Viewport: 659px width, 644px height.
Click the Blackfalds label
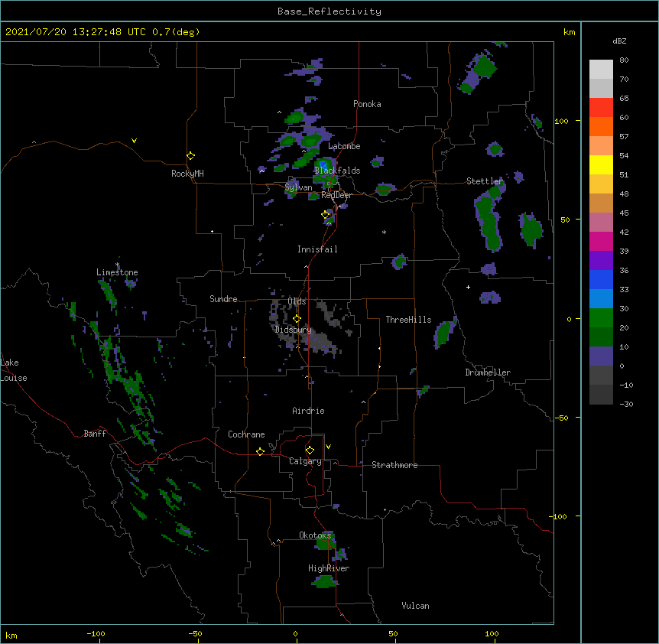coord(337,171)
